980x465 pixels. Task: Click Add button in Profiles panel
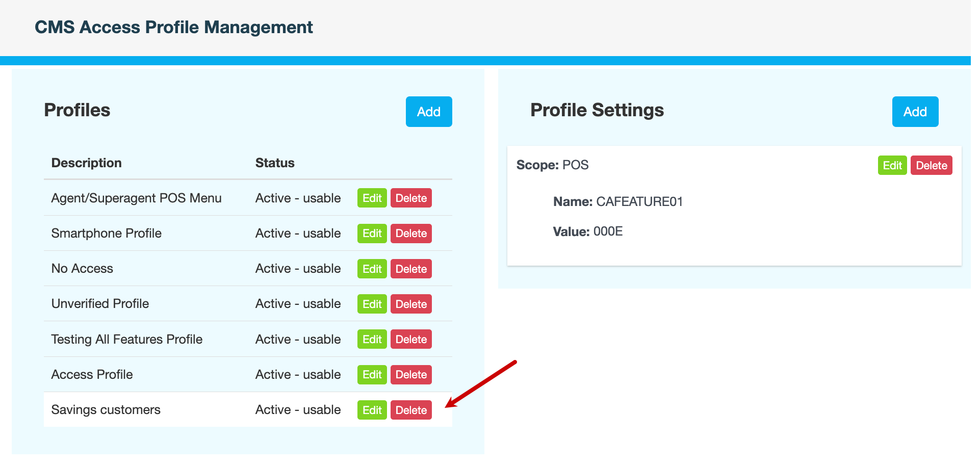tap(428, 112)
